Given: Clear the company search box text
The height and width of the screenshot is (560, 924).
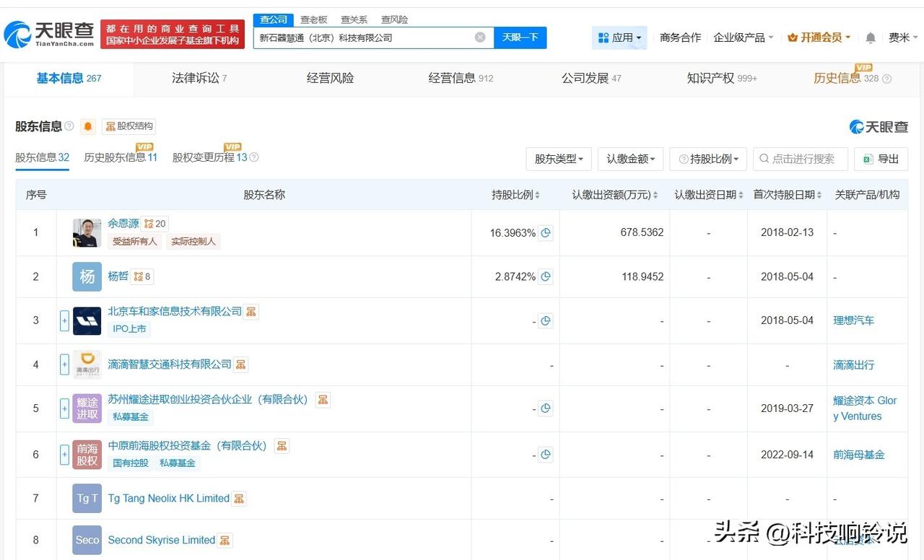Looking at the screenshot, I should 480,38.
